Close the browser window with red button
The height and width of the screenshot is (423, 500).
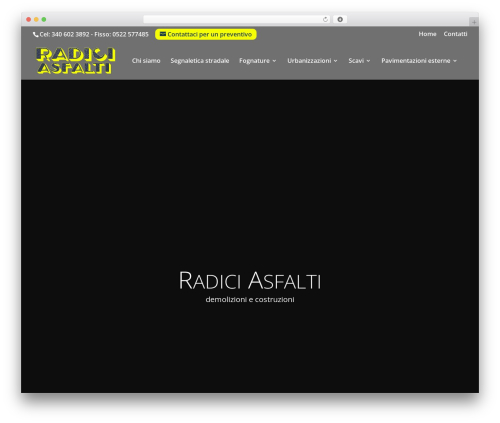tap(29, 19)
